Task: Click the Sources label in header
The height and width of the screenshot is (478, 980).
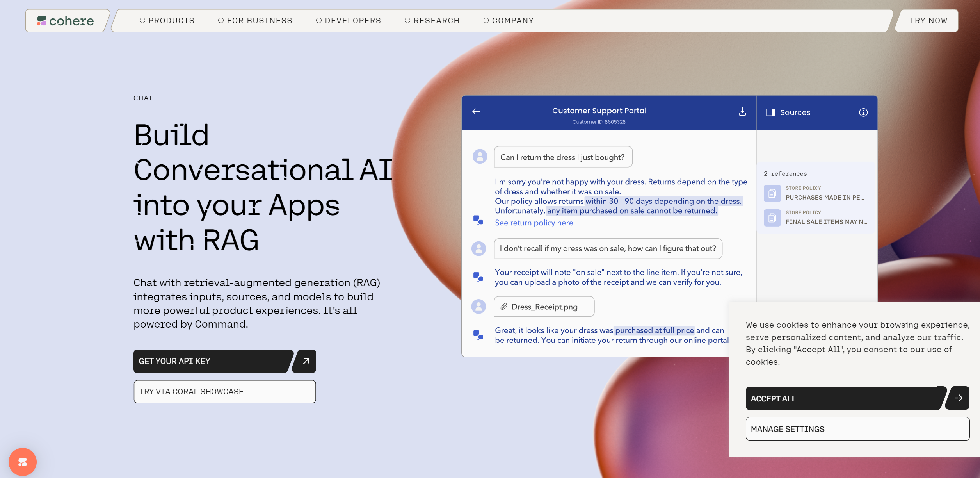Action: tap(795, 112)
